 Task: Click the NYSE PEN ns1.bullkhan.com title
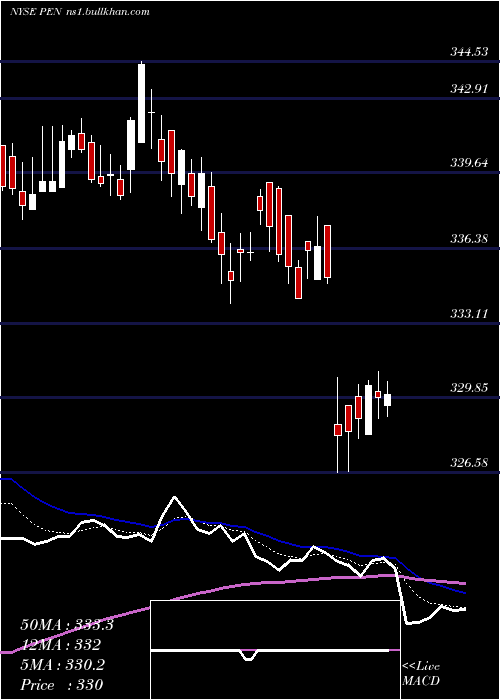(79, 12)
